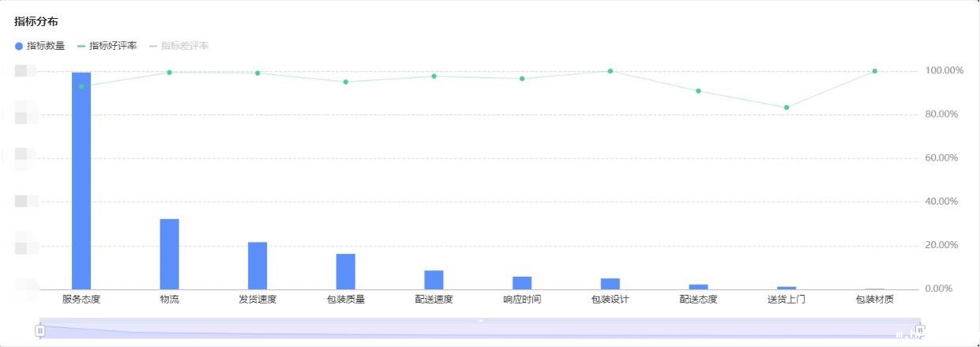
Task: Click the green data point above 物流
Action: (x=169, y=73)
